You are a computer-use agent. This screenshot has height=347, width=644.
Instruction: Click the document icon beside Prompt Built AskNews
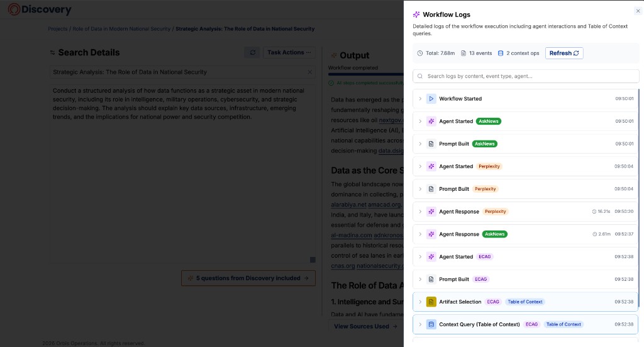[x=431, y=144]
